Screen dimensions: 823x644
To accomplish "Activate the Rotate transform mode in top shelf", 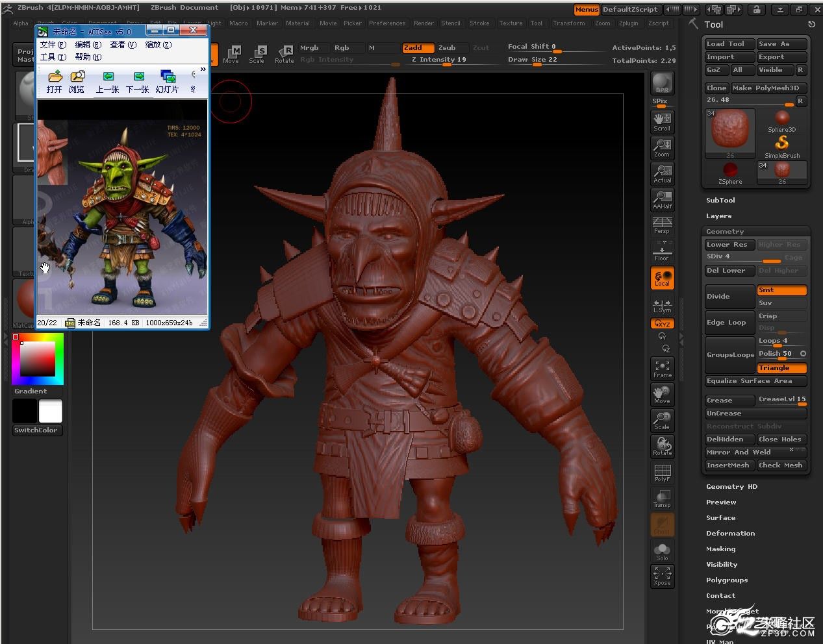I will point(284,54).
